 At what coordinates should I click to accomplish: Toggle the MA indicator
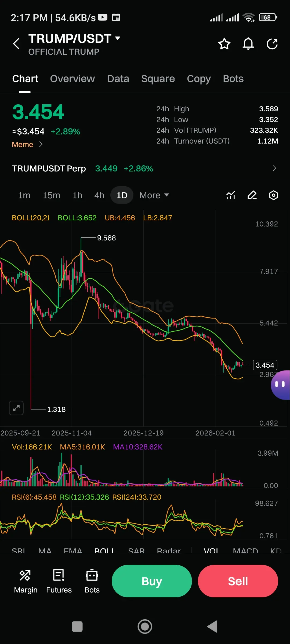coord(45,551)
